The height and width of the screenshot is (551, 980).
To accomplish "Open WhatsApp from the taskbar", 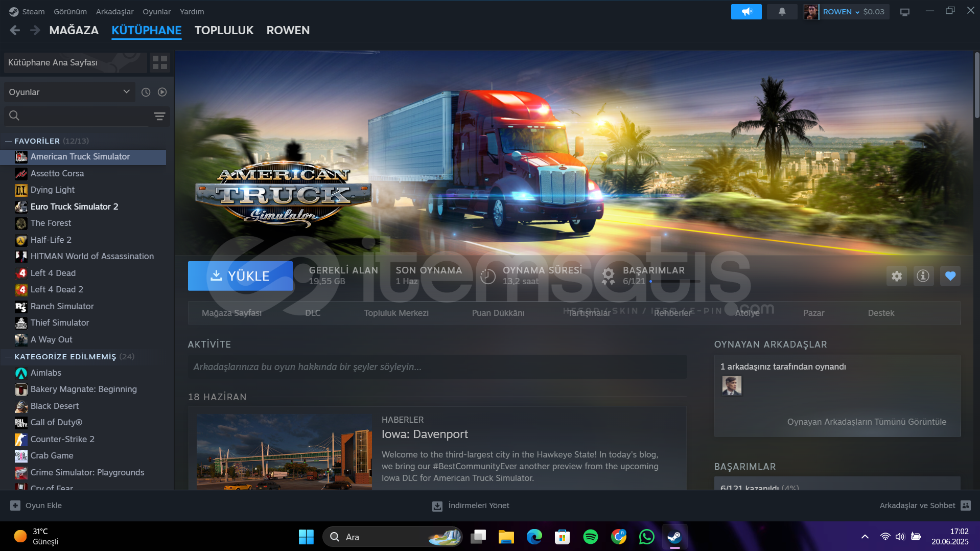I will pos(646,537).
